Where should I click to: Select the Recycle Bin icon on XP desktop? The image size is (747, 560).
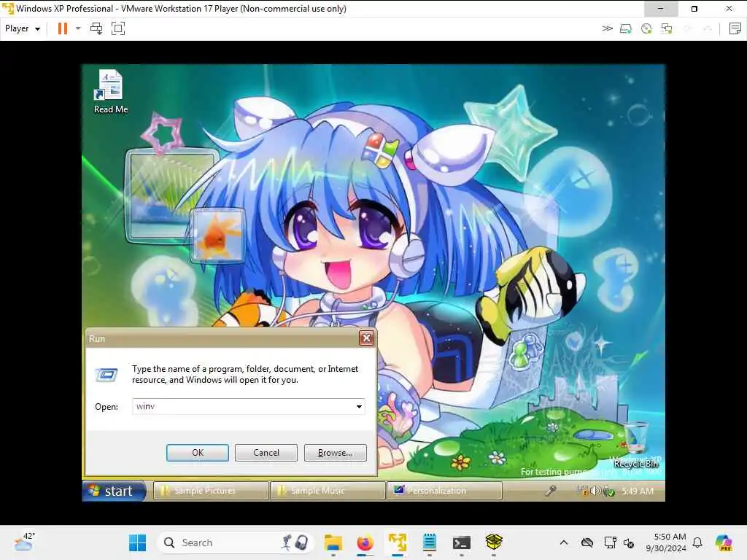(635, 445)
